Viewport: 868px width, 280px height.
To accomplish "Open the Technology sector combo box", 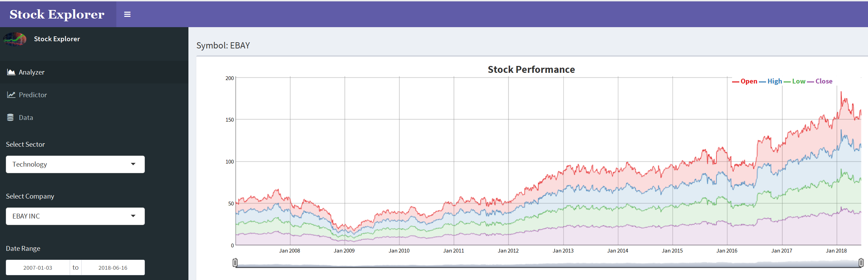I will click(x=69, y=164).
